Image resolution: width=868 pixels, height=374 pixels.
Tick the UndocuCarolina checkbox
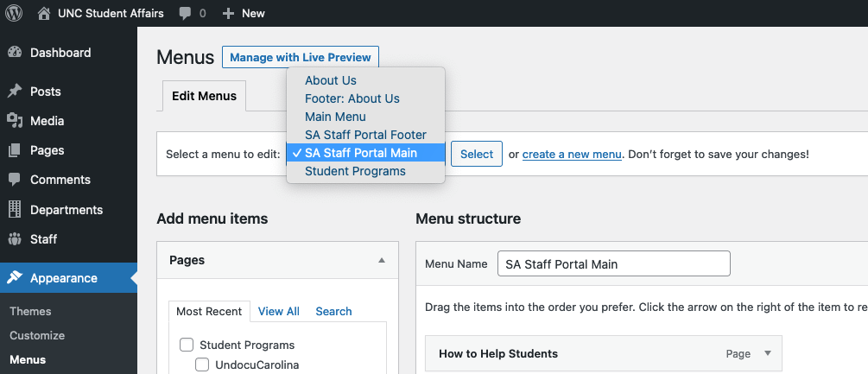(202, 365)
